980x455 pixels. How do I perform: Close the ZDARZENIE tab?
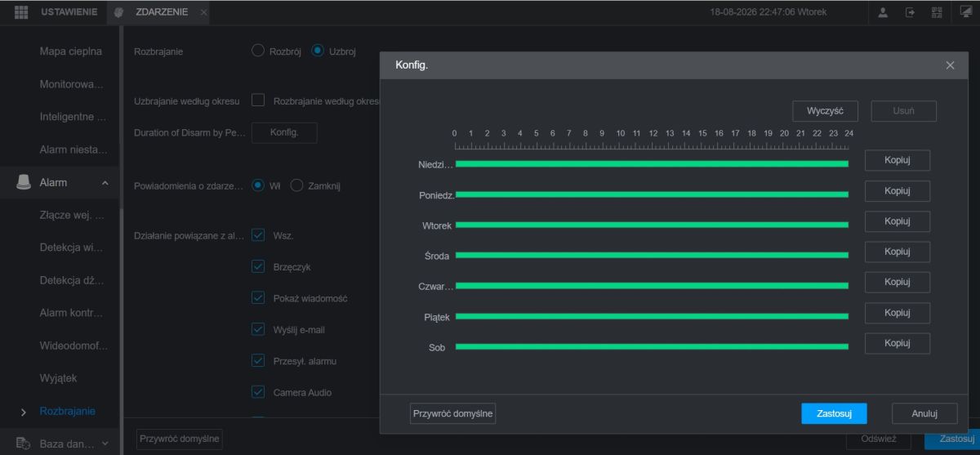coord(203,13)
